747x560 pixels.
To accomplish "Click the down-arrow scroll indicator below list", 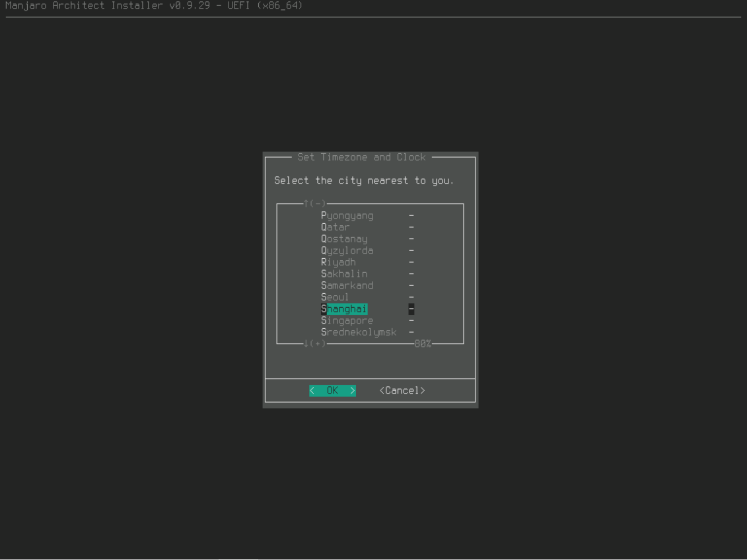I will click(x=314, y=344).
